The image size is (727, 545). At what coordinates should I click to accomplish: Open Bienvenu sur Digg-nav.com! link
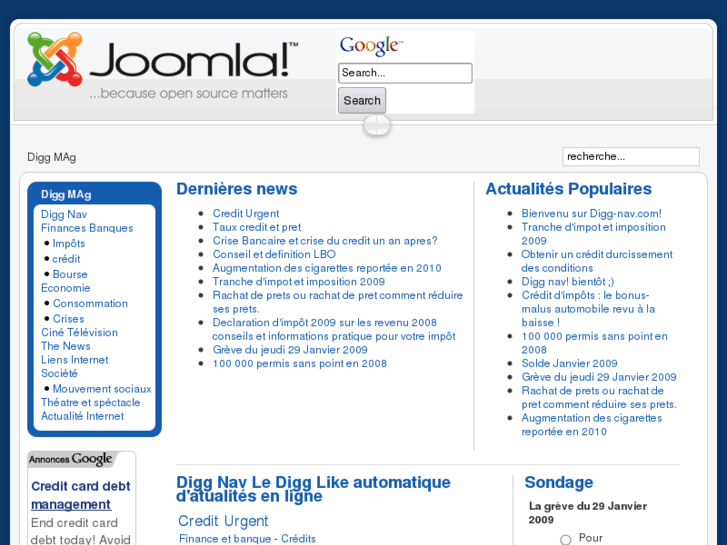(x=591, y=213)
